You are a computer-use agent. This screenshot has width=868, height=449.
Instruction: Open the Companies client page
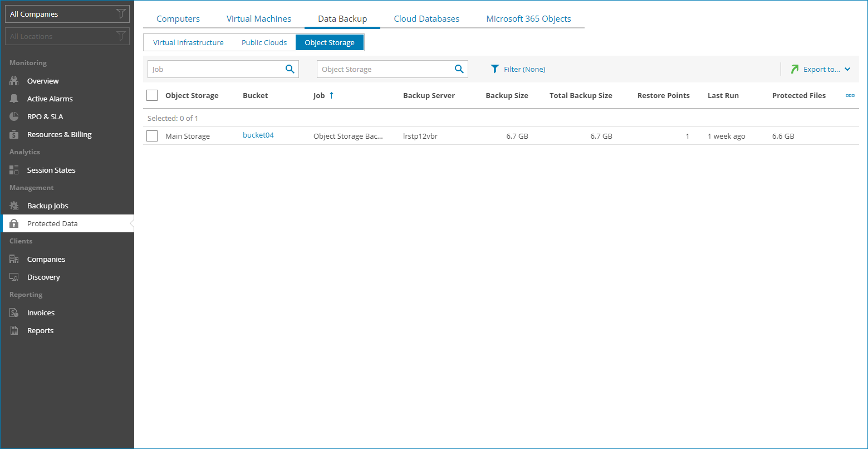[x=46, y=258]
